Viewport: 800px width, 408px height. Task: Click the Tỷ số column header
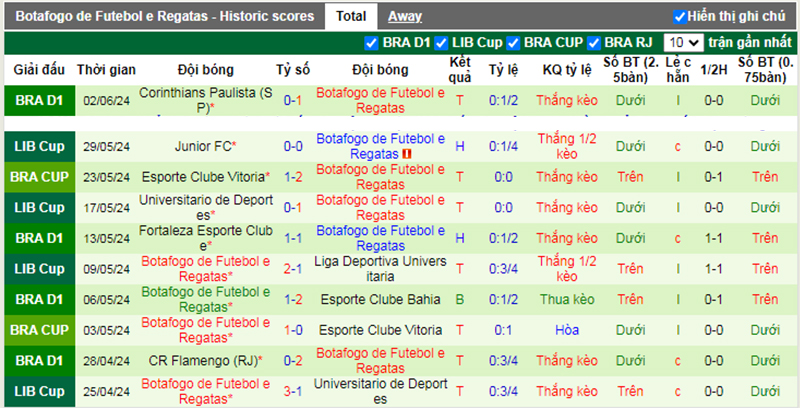pyautogui.click(x=293, y=70)
